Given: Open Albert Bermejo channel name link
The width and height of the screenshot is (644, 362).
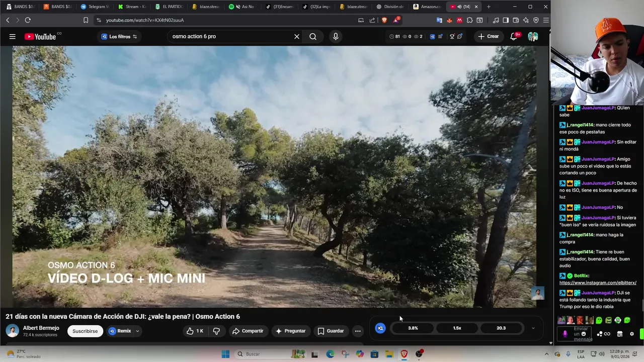Looking at the screenshot, I should (x=41, y=328).
